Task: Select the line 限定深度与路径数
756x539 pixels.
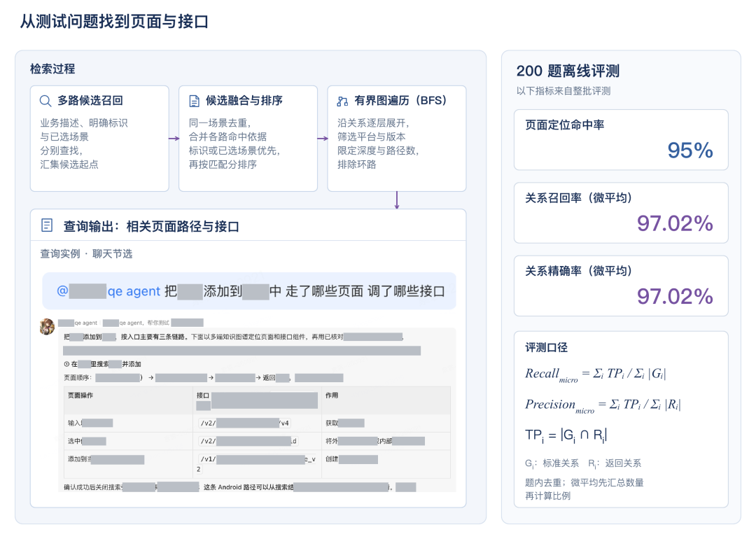Action: point(377,150)
